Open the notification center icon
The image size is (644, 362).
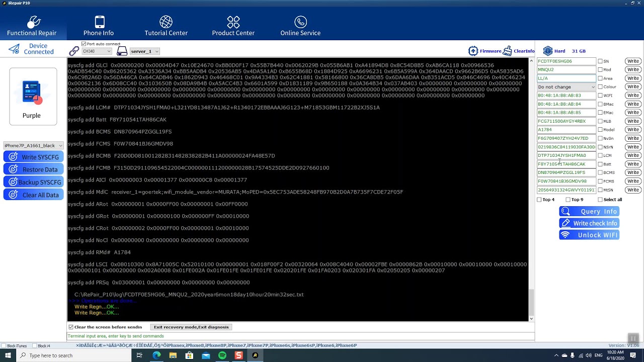[633, 355]
